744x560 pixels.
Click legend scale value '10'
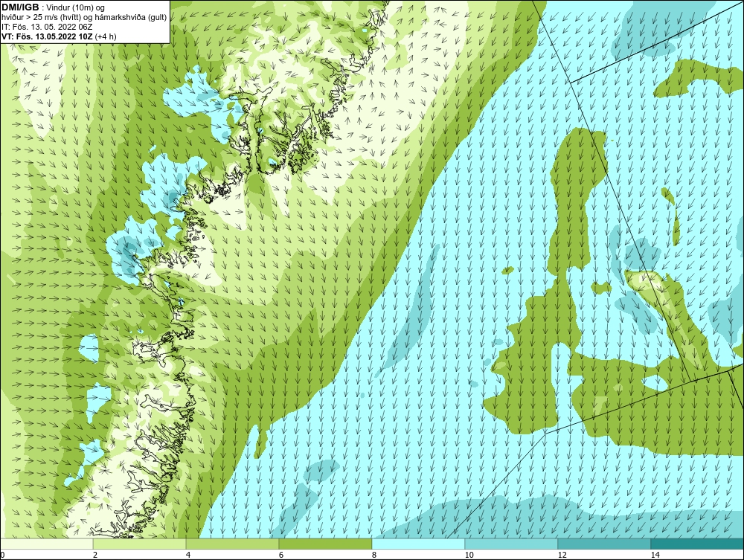pos(469,556)
